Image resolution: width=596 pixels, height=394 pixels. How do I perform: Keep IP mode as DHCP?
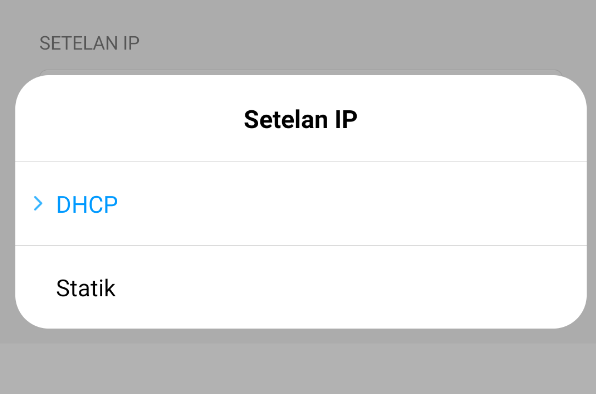(301, 204)
